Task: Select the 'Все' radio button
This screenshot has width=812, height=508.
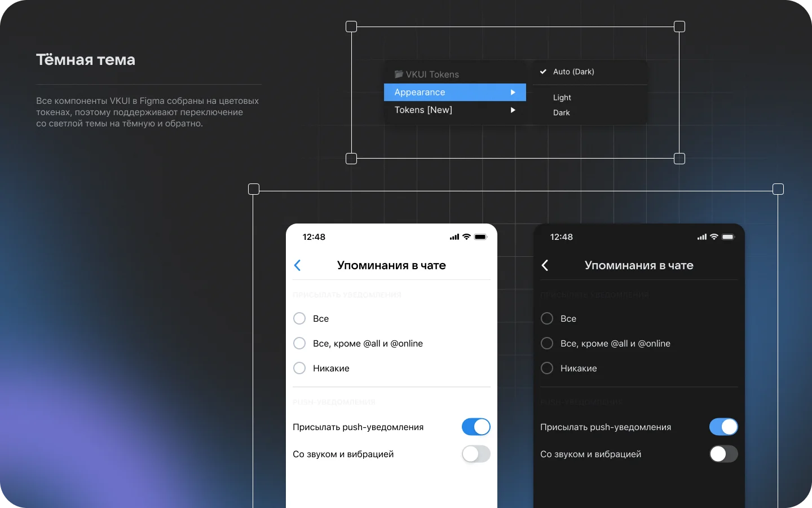Action: click(299, 318)
